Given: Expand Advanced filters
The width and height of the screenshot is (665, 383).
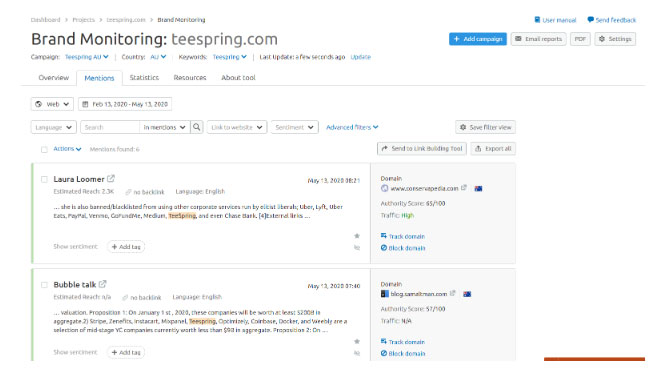Looking at the screenshot, I should pyautogui.click(x=352, y=127).
